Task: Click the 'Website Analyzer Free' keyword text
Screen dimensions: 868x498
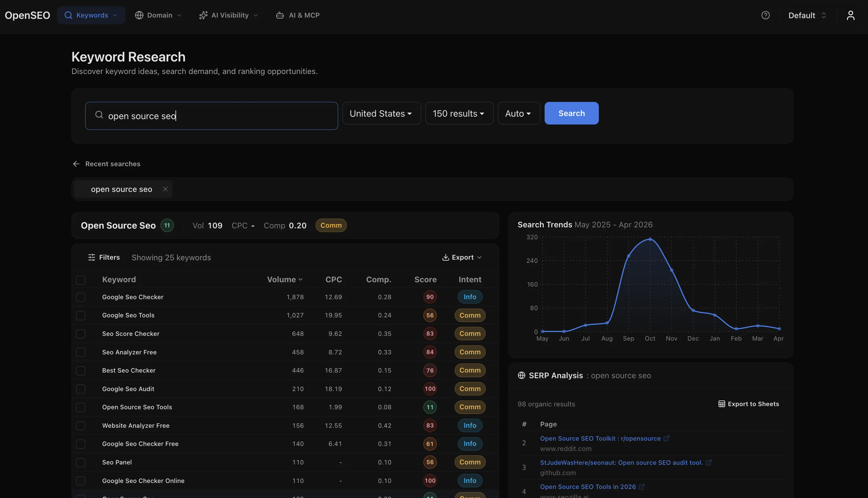Action: [136, 426]
